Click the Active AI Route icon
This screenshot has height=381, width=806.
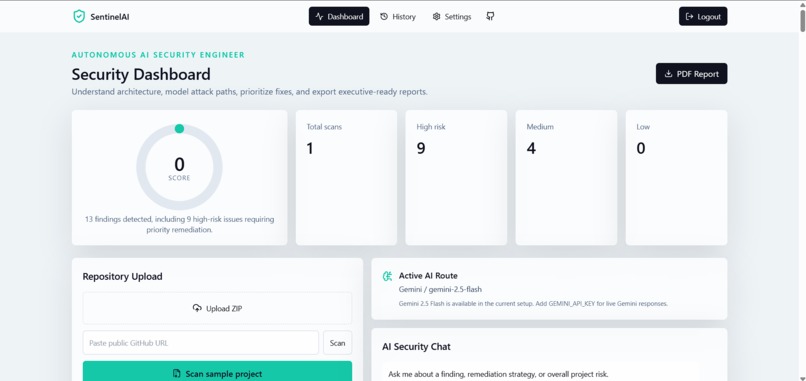click(x=388, y=276)
